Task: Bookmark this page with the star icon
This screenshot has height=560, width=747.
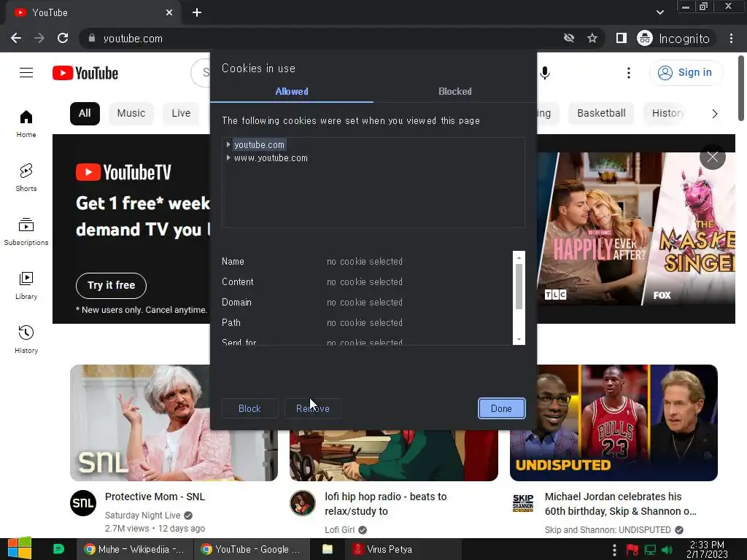Action: [x=592, y=38]
